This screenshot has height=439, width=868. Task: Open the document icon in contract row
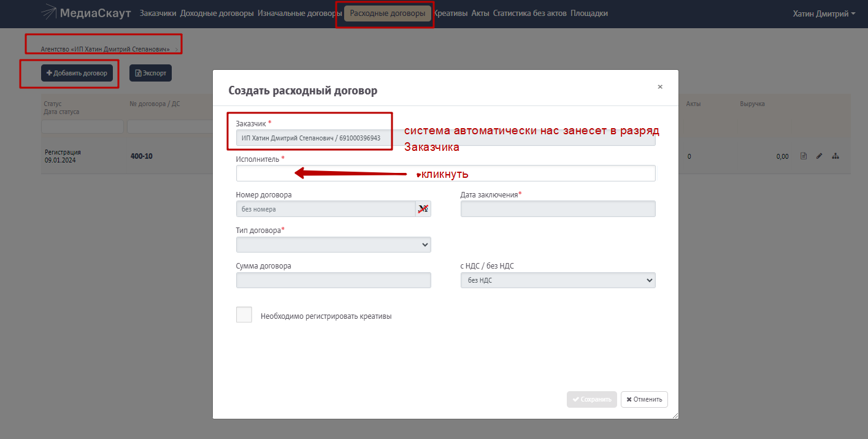[x=804, y=156]
